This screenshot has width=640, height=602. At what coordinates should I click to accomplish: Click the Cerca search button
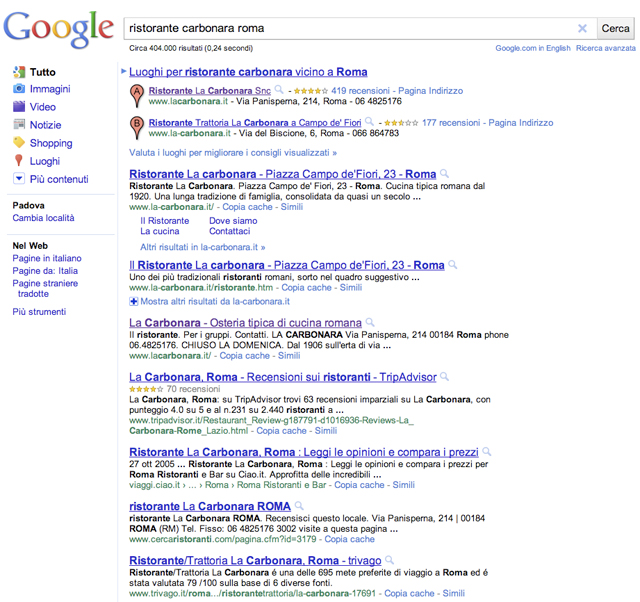tap(616, 28)
